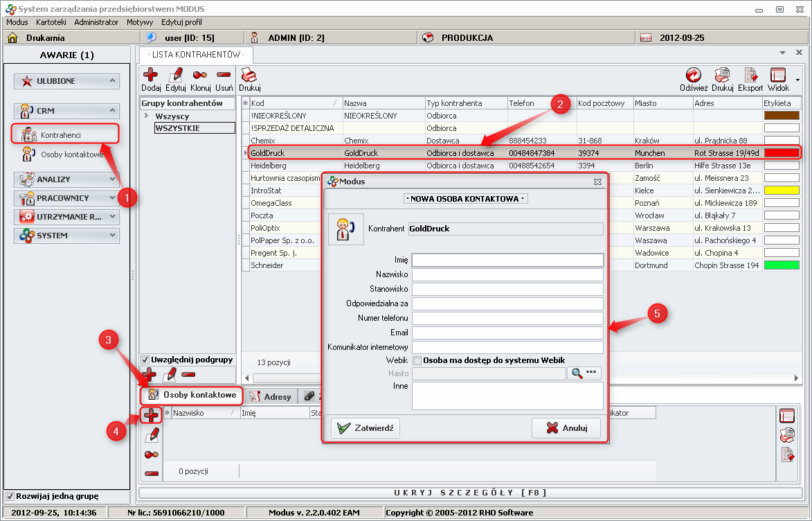812x521 pixels.
Task: Click the green label swatch for Schneider
Action: [781, 265]
